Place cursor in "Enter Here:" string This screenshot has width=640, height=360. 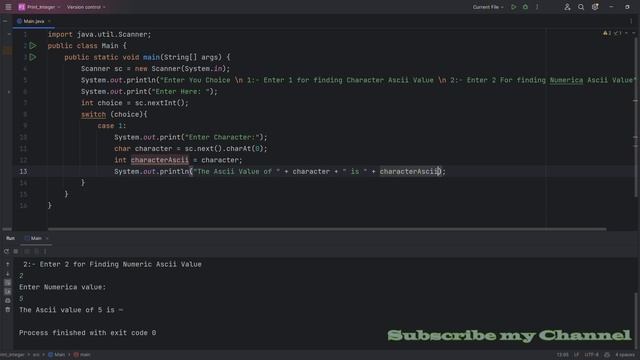182,91
